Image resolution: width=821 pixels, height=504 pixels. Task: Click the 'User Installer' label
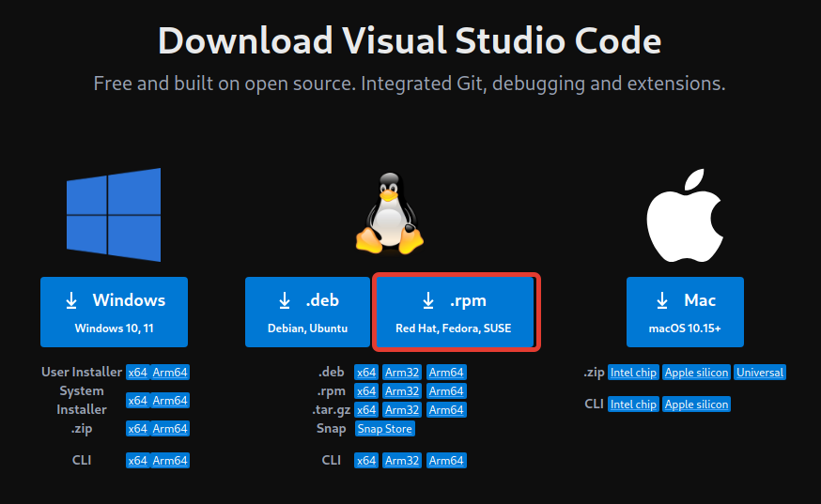pos(82,372)
